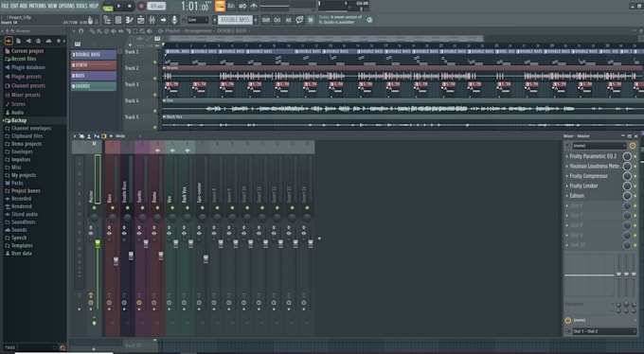This screenshot has width=644, height=354.
Task: Click the microphone recording icon
Action: coord(174,20)
